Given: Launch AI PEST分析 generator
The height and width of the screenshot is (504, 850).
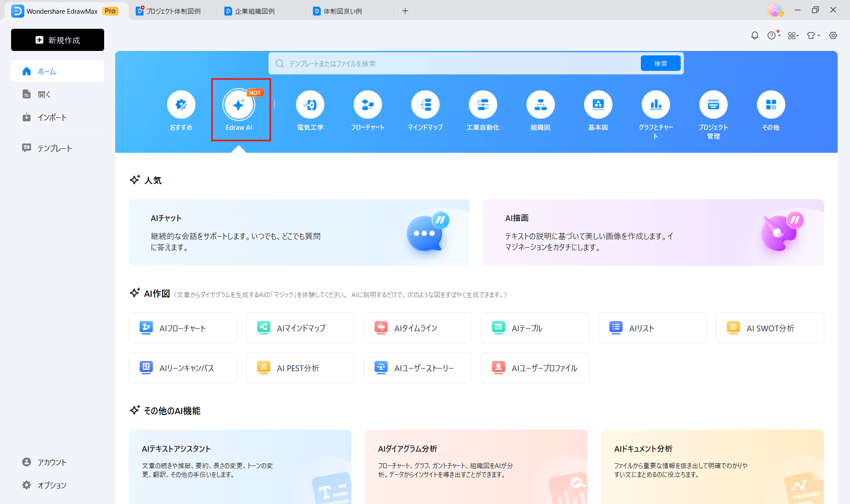Looking at the screenshot, I should tap(300, 368).
